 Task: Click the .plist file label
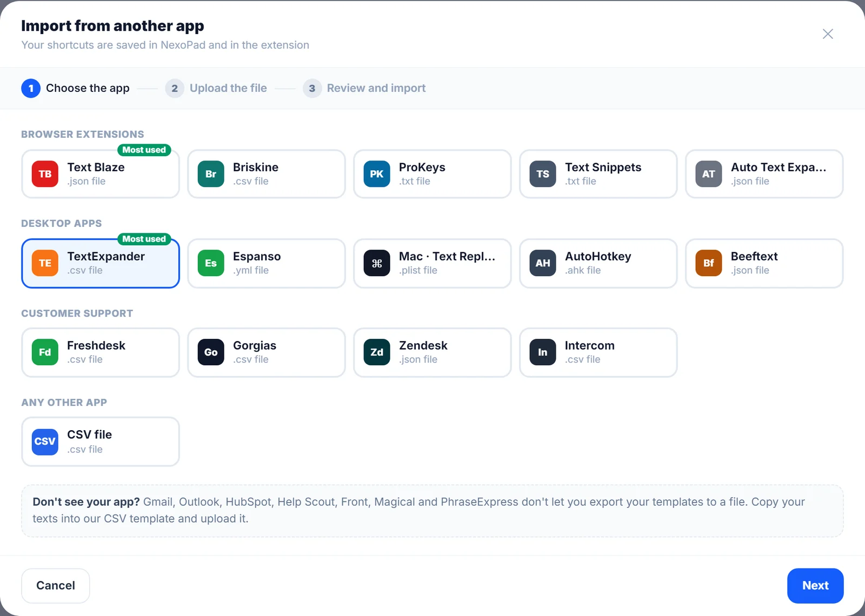point(418,270)
